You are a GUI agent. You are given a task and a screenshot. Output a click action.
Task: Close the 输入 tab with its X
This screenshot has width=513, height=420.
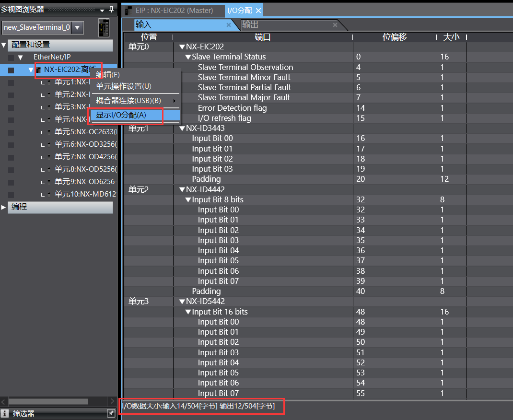click(229, 25)
